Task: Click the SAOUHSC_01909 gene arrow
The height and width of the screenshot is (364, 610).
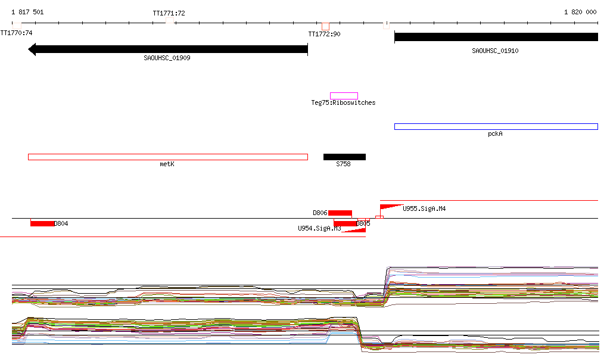Action: tap(168, 49)
